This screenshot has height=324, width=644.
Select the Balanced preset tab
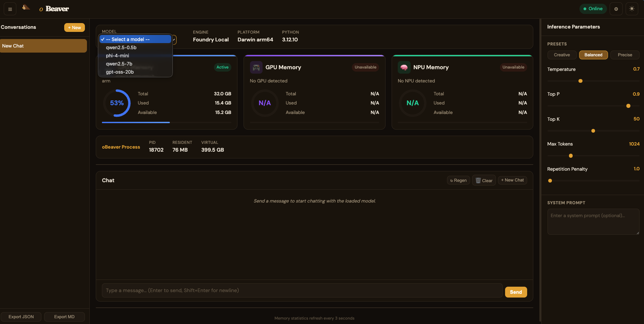click(593, 55)
